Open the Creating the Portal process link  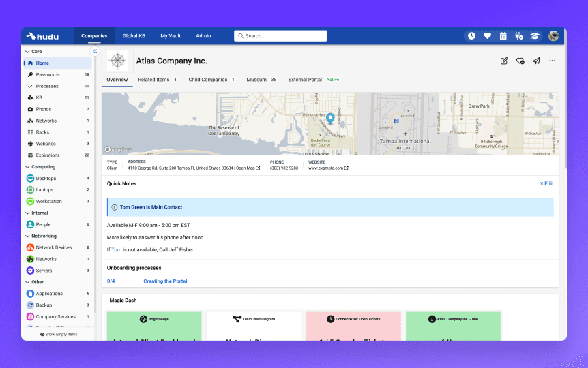pos(165,281)
